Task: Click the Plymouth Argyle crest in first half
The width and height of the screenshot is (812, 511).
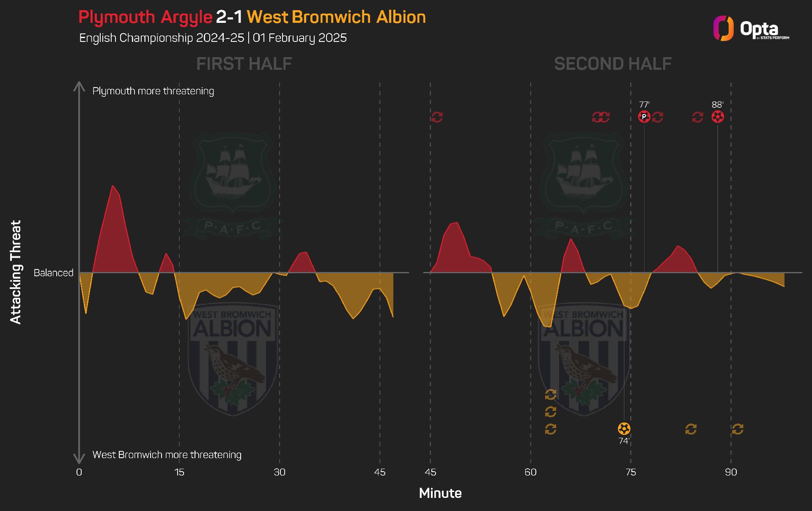Action: [233, 184]
